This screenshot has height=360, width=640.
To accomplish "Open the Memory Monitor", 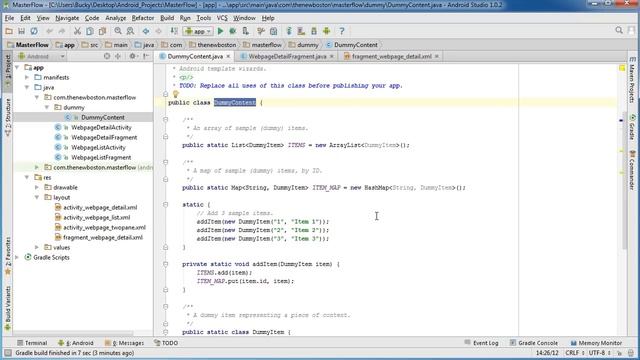I will pyautogui.click(x=596, y=343).
